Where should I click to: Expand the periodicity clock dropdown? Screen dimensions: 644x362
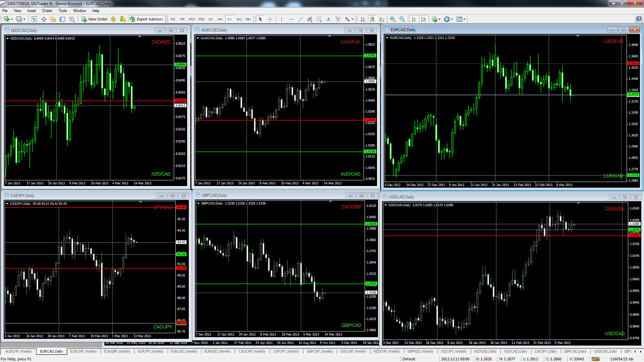(452, 19)
